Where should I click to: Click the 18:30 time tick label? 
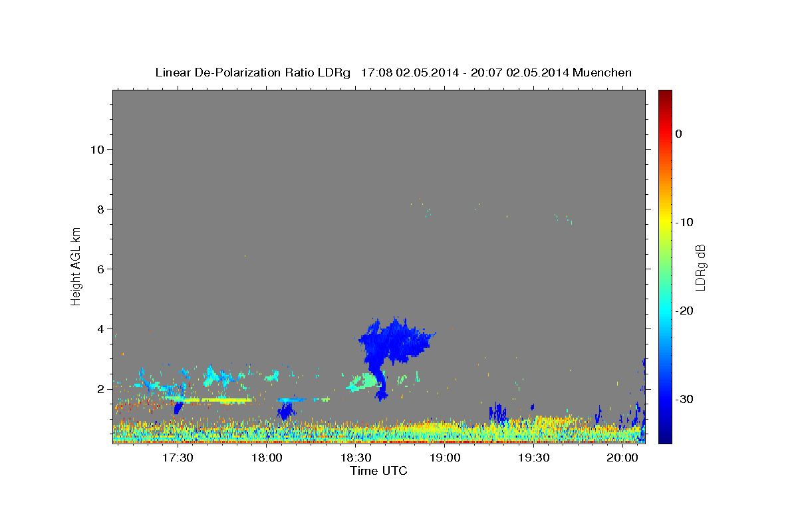tap(356, 458)
